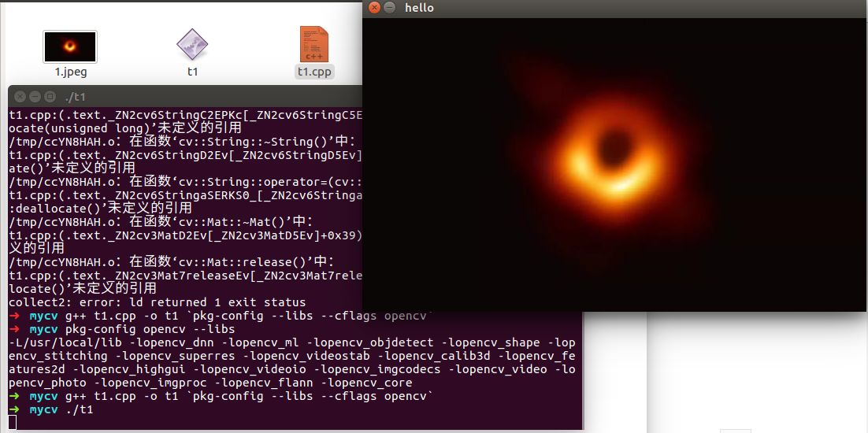Click the ':deallocate()’未定义的引用' terminal line

click(x=100, y=208)
